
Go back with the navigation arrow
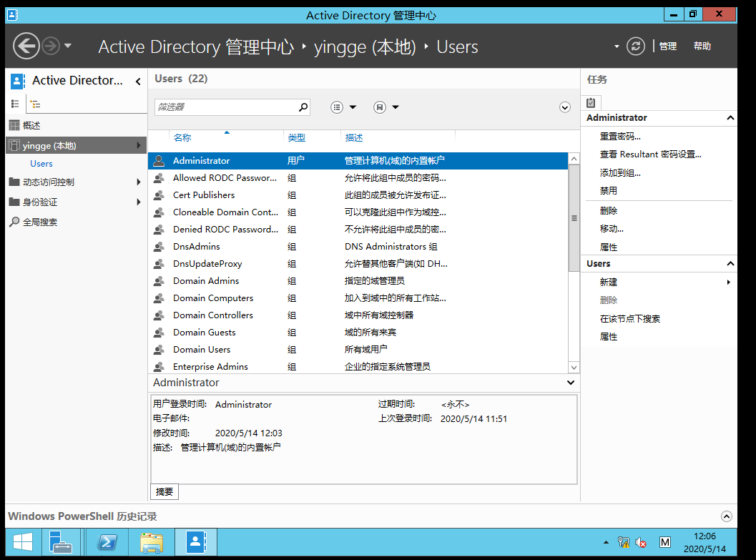coord(26,46)
